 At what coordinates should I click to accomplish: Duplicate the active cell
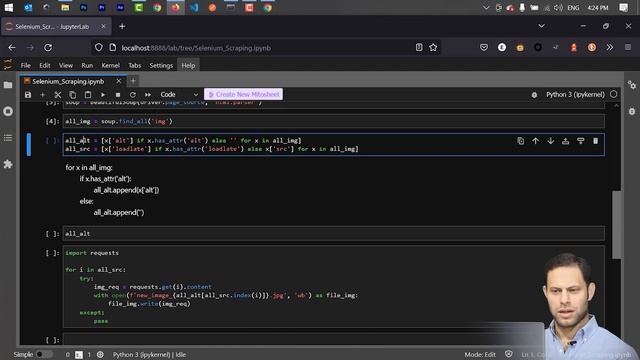click(x=520, y=141)
